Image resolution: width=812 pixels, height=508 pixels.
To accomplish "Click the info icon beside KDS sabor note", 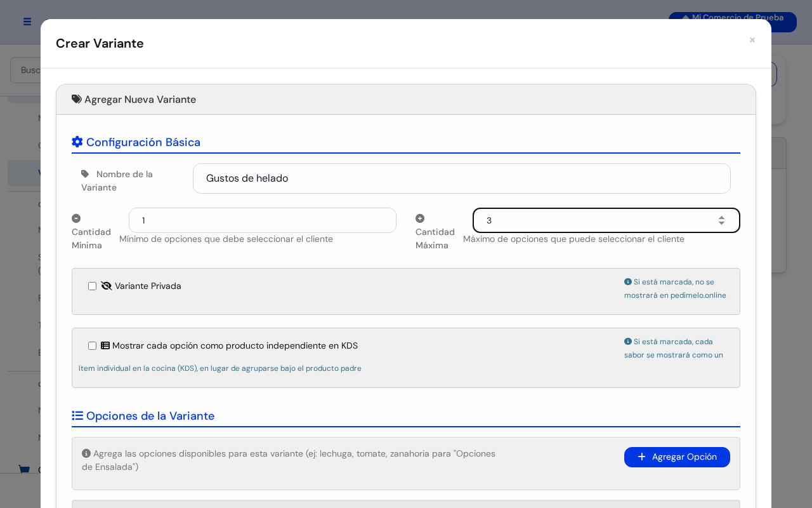I will pyautogui.click(x=628, y=342).
